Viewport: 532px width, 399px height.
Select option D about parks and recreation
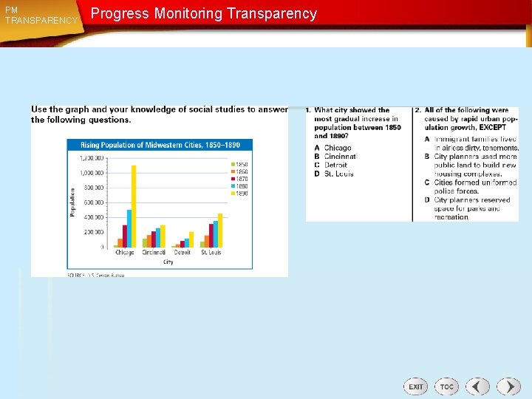[x=468, y=208]
